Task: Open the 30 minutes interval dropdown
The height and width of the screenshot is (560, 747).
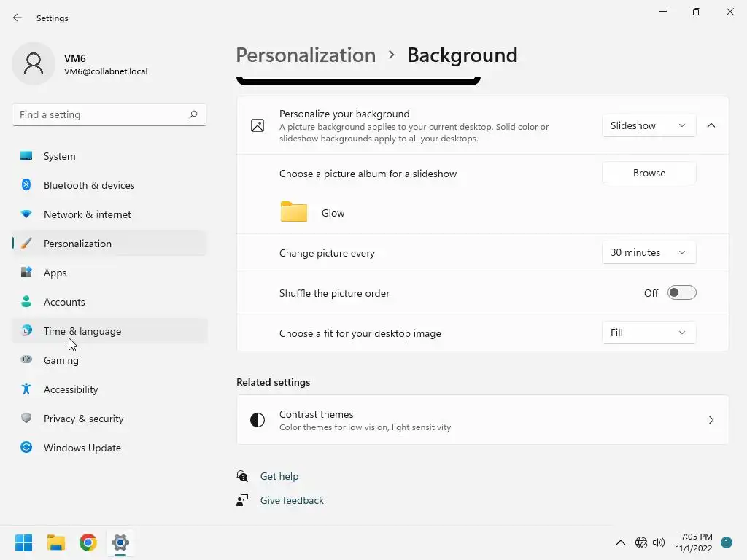Action: click(649, 252)
